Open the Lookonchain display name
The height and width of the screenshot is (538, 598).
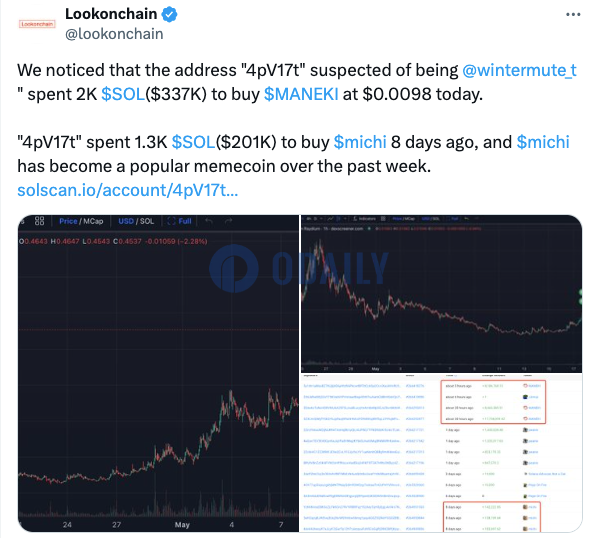(111, 14)
